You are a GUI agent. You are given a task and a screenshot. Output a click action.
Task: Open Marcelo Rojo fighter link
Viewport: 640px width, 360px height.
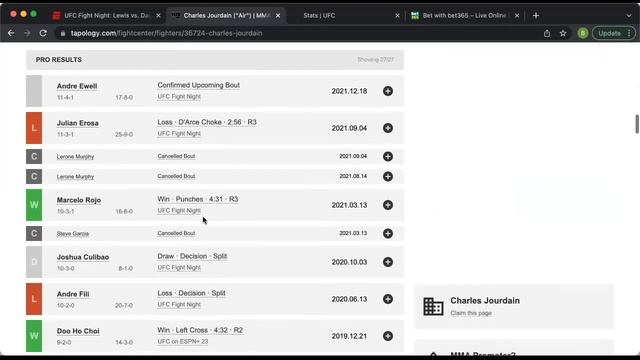click(x=79, y=200)
